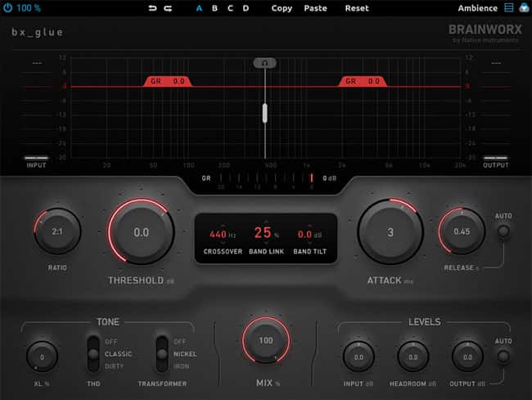Click the down arrow below the 440 Hz crossover
The image size is (532, 400).
(x=223, y=243)
